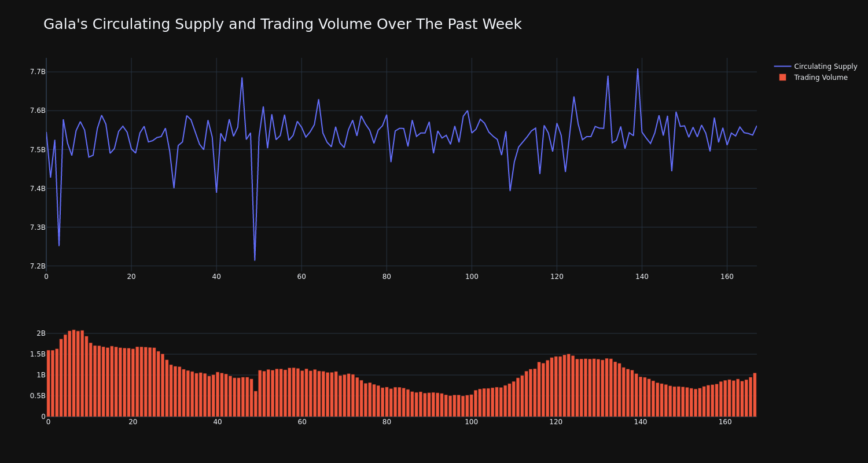Click the 1.5B label on volume axis
This screenshot has height=463, width=868.
click(x=38, y=354)
